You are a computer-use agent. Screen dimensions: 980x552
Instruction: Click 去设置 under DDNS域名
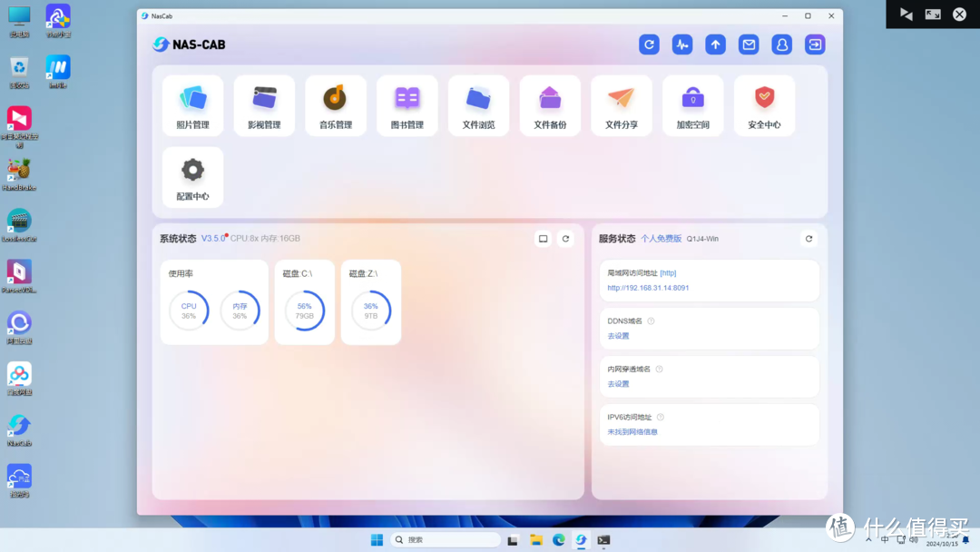[x=618, y=336]
